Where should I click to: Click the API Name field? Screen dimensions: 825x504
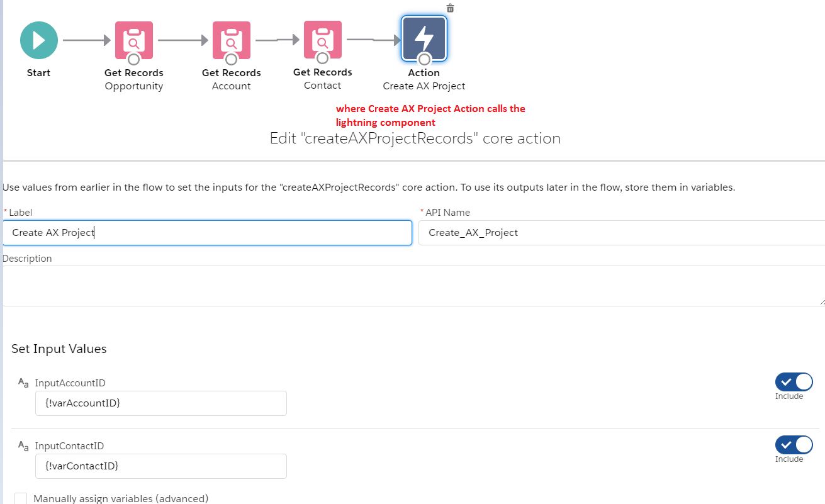[622, 232]
